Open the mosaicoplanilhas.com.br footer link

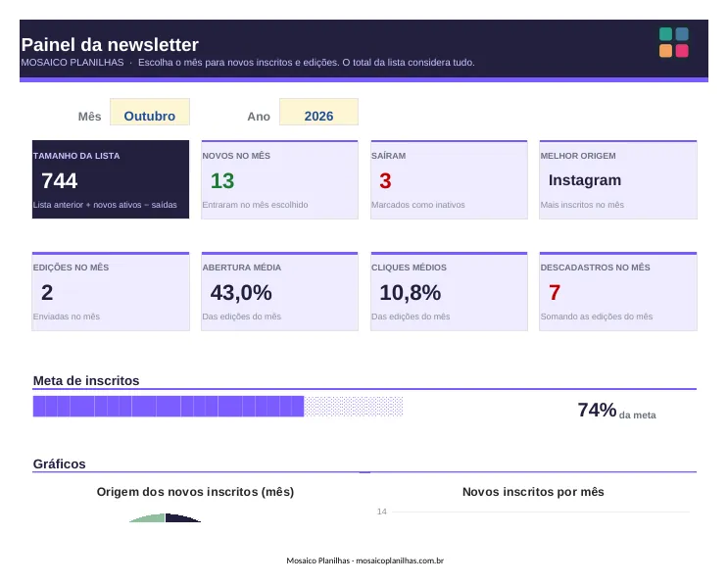(x=400, y=561)
